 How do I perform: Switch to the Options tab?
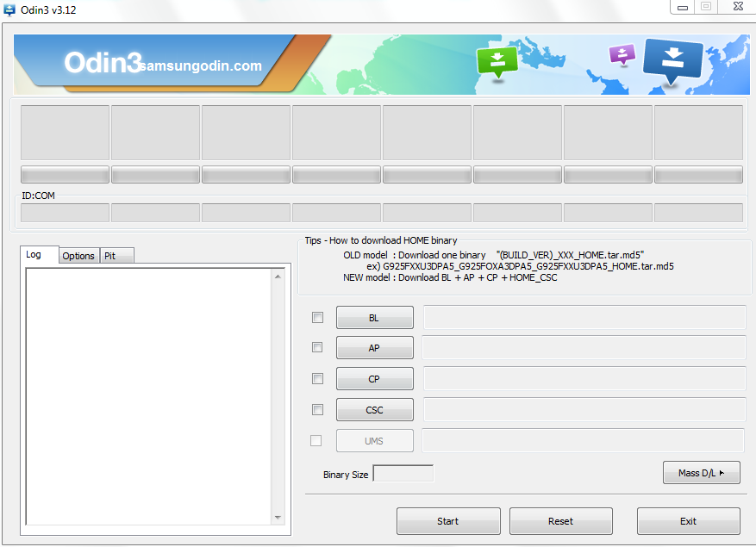(x=78, y=256)
